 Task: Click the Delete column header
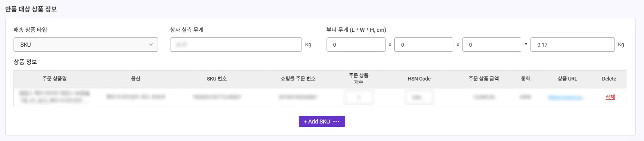coord(609,79)
